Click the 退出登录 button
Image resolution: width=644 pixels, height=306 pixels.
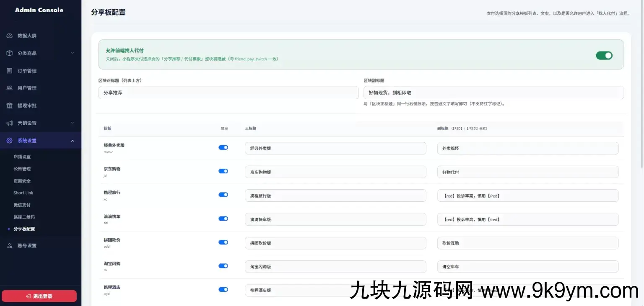[39, 296]
